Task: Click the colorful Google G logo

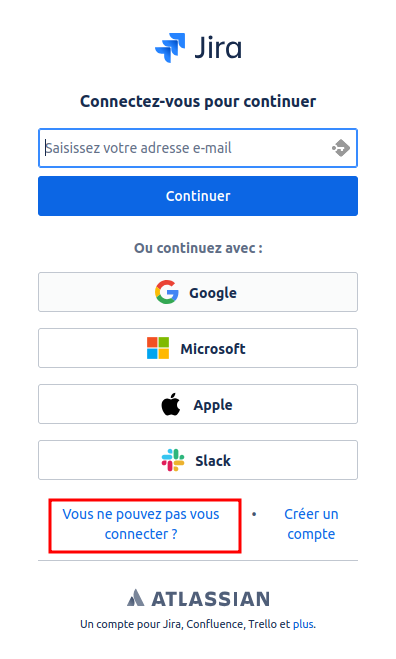Action: click(x=166, y=292)
